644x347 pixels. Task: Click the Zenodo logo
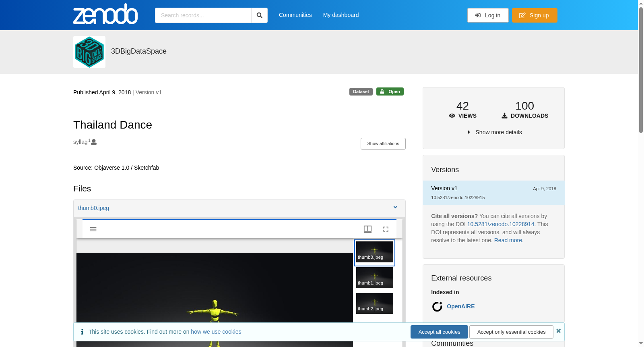point(105,15)
